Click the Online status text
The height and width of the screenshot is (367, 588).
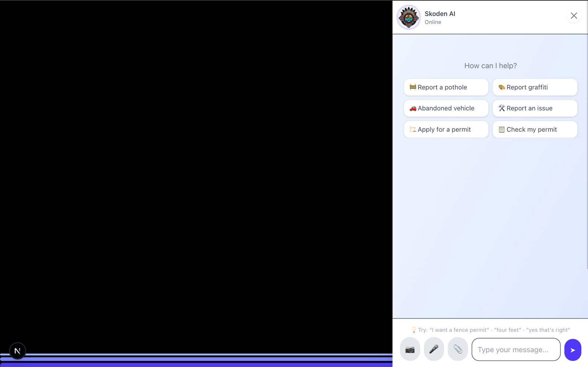433,22
